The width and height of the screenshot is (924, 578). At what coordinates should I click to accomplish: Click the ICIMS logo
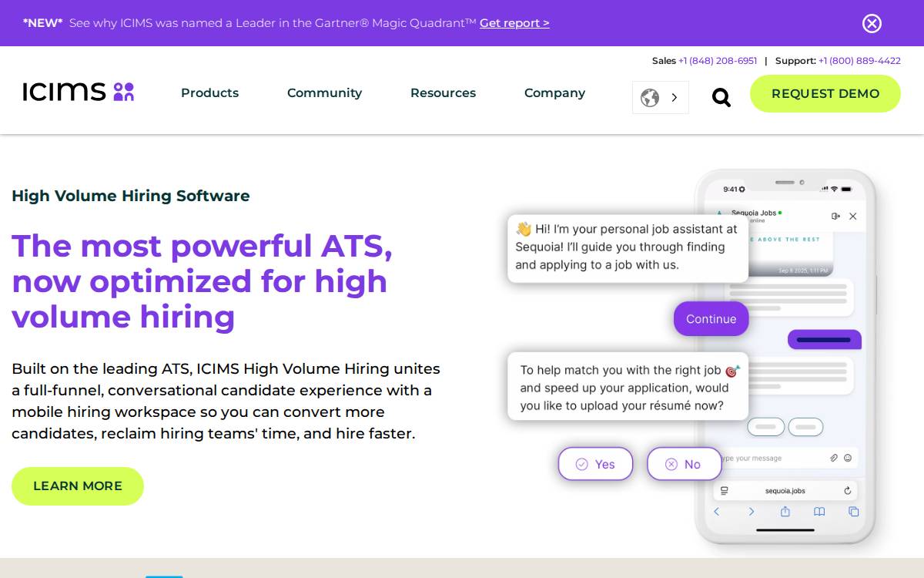click(79, 92)
